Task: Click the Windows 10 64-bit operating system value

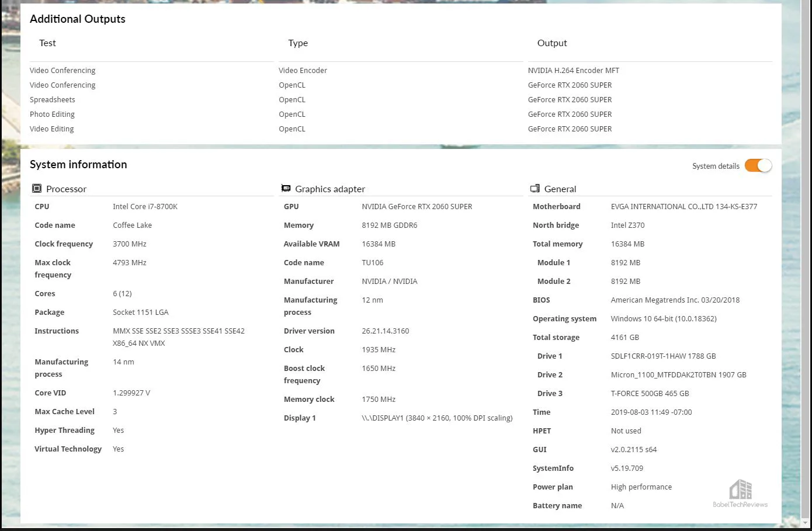Action: point(664,319)
